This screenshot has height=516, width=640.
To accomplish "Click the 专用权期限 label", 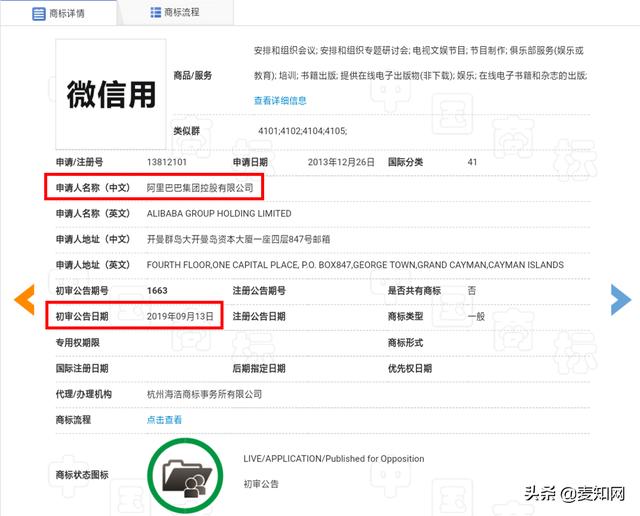I will [x=78, y=343].
